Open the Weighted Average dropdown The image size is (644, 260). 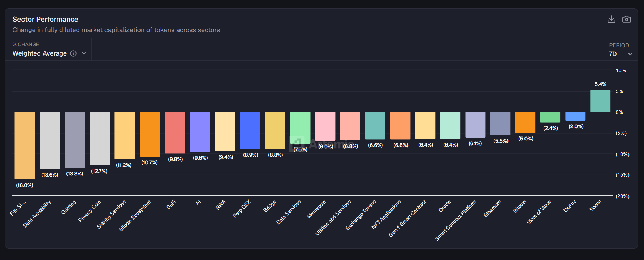(x=40, y=53)
